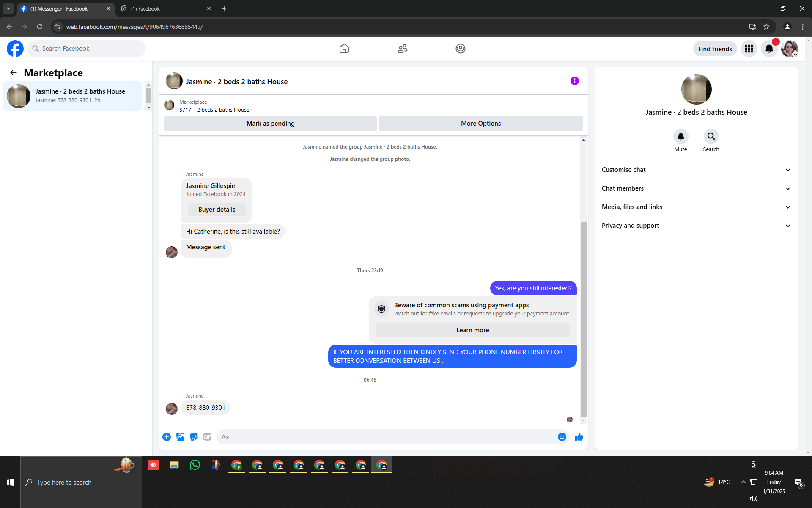
Task: Open the notifications bell
Action: [x=769, y=49]
